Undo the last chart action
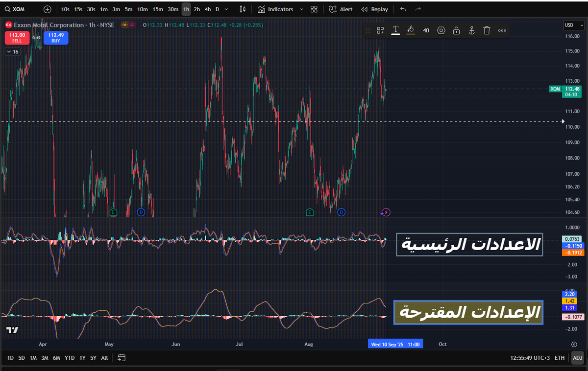 403,9
